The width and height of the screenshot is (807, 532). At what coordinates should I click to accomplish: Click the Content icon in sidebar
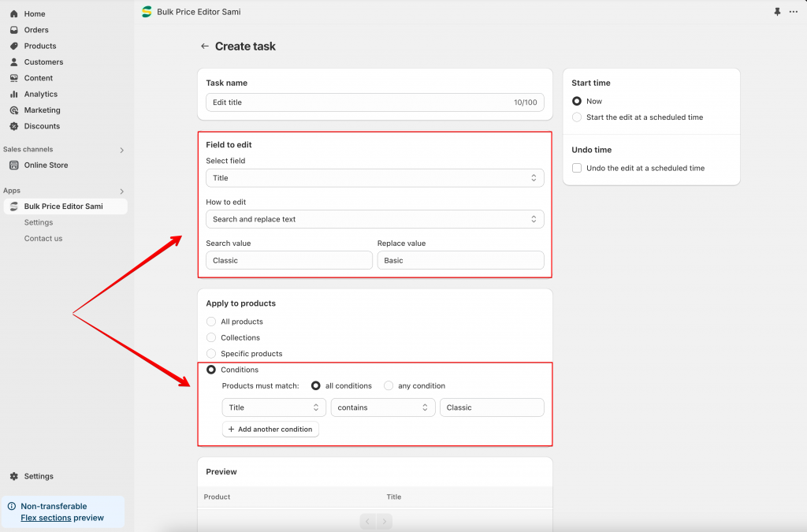point(14,78)
